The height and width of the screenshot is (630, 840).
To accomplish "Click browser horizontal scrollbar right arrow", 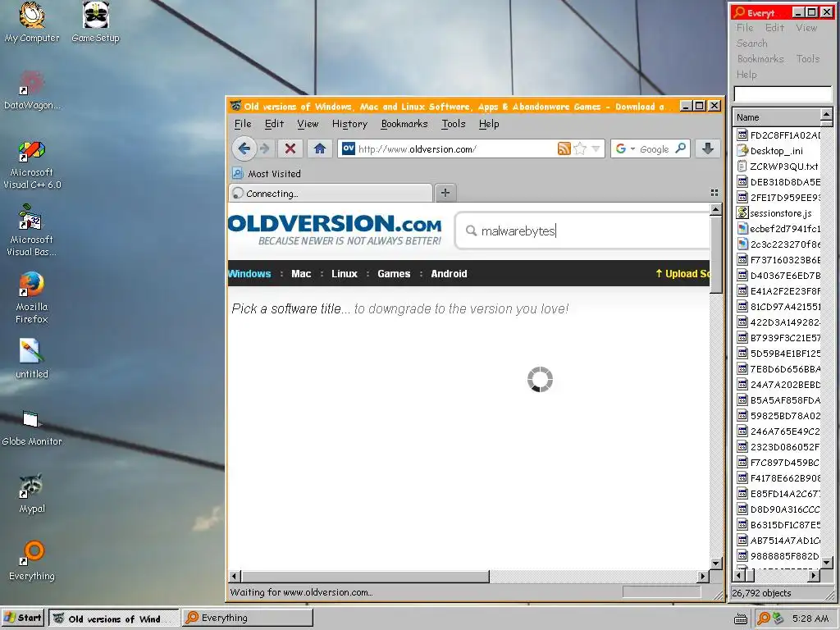I will (703, 577).
